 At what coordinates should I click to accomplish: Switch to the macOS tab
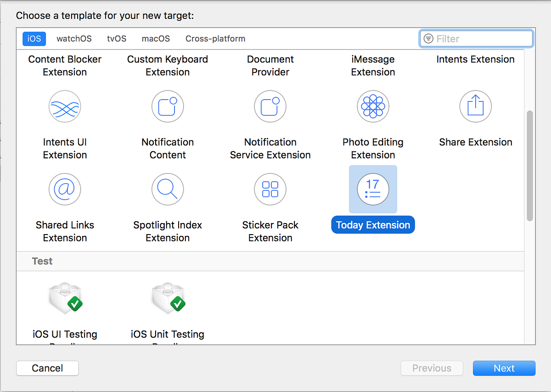pos(156,39)
